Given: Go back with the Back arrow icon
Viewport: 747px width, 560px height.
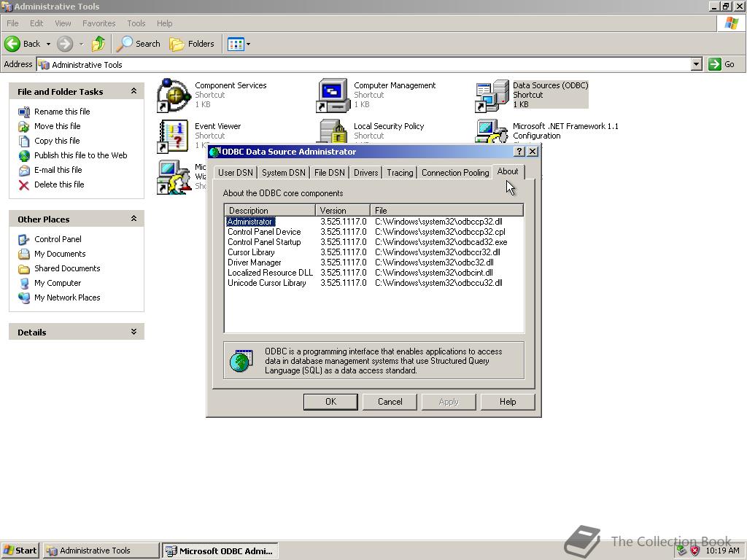Looking at the screenshot, I should click(12, 44).
